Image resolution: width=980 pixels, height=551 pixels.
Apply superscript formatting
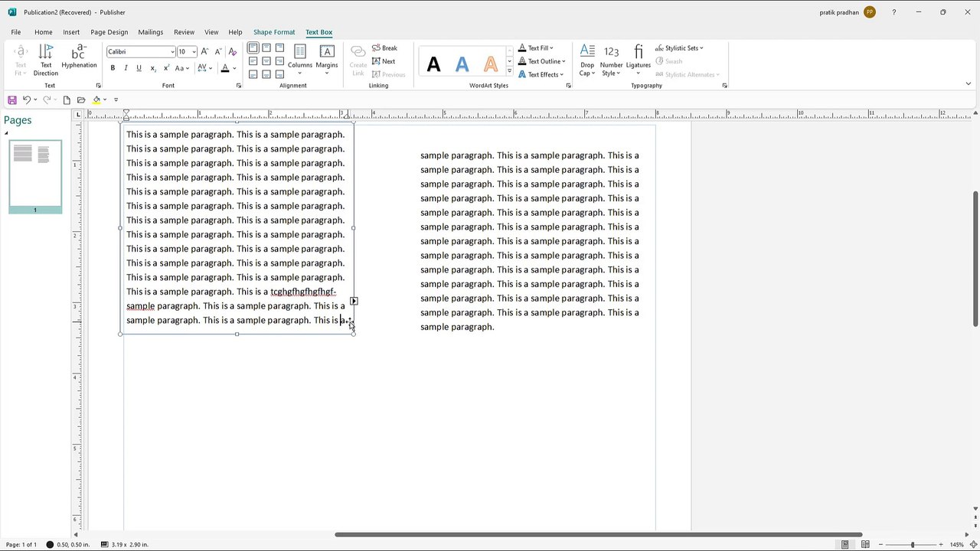[x=166, y=68]
